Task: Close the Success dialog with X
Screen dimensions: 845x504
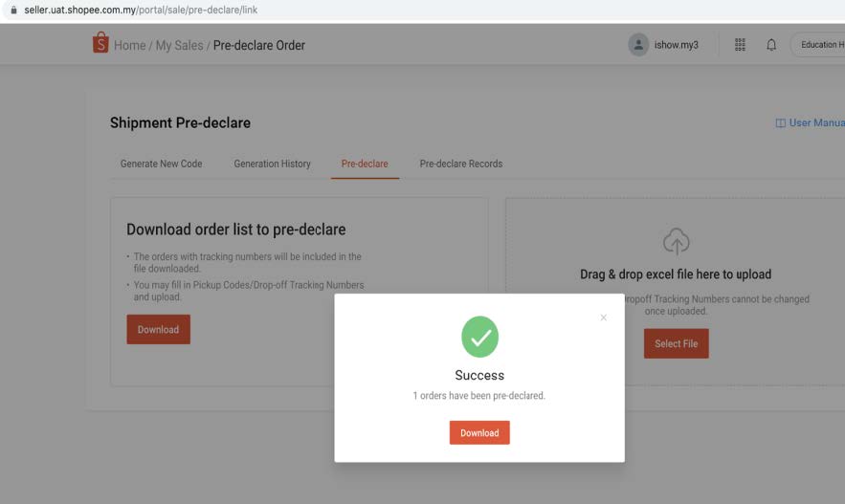Action: click(x=604, y=318)
